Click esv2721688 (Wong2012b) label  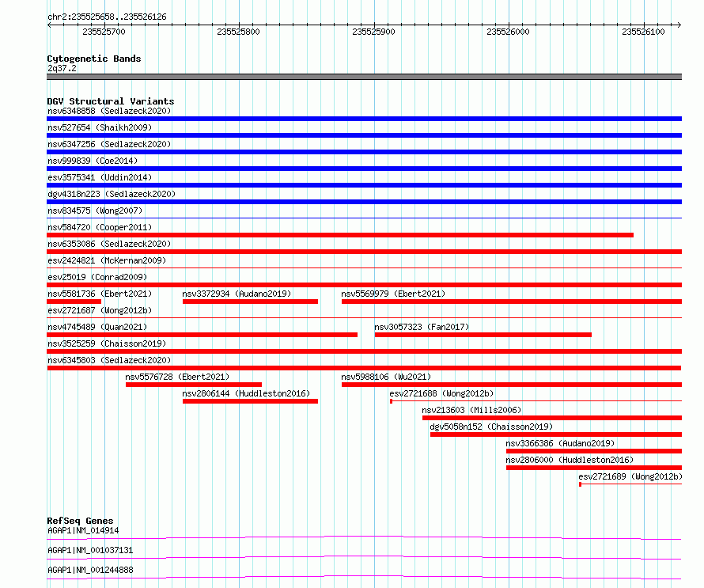pyautogui.click(x=442, y=393)
